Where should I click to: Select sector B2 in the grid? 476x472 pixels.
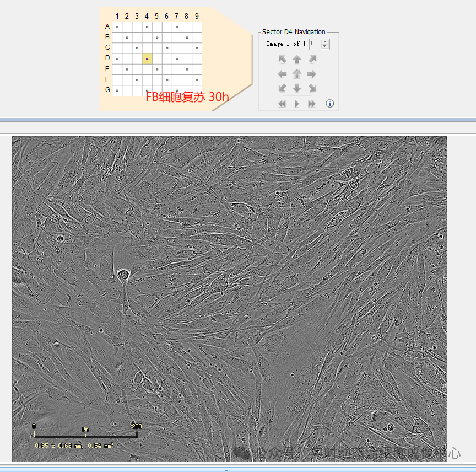[x=127, y=37]
